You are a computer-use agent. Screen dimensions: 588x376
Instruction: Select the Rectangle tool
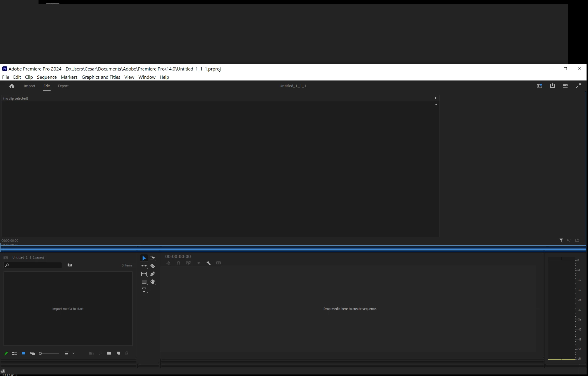pos(144,282)
